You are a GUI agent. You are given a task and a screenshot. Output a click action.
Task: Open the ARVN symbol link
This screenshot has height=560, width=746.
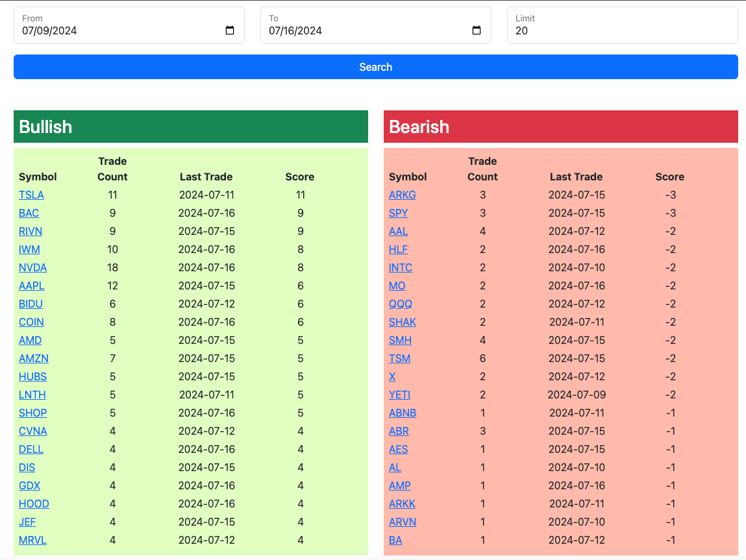click(403, 522)
